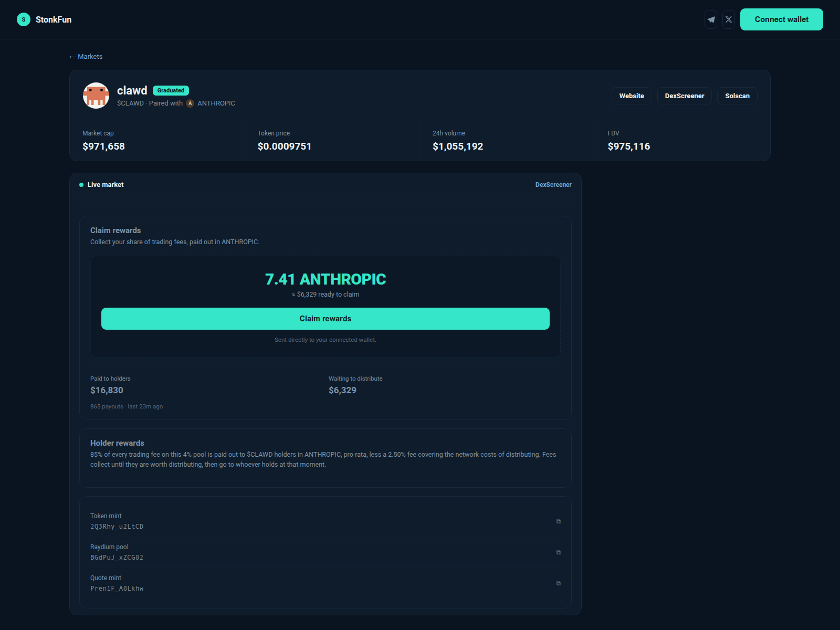Click the StonkFun brand name
Screen dimensions: 840x630
[x=54, y=19]
